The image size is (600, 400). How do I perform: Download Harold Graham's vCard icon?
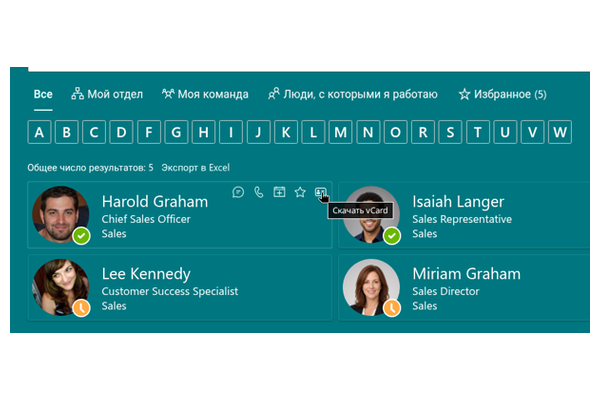320,192
